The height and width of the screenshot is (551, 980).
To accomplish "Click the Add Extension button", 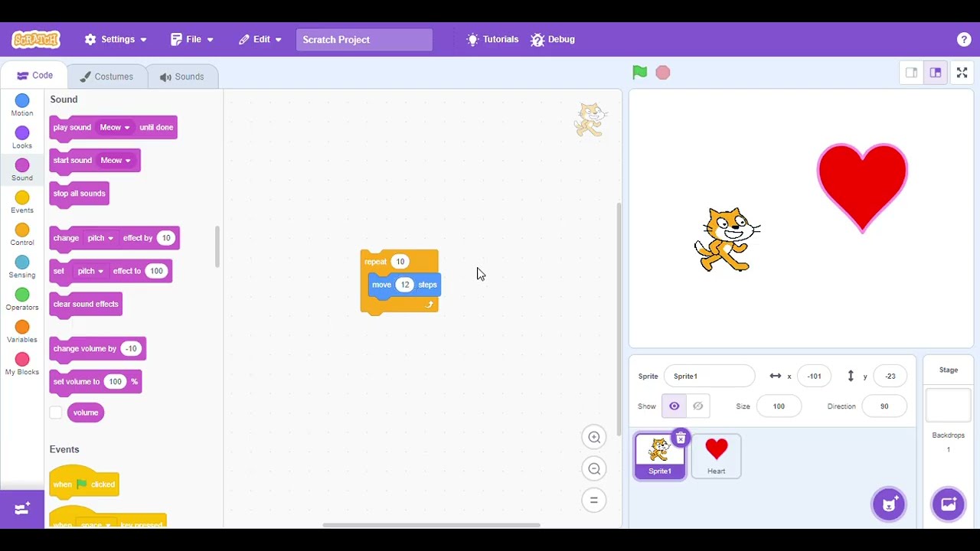I will click(x=22, y=509).
